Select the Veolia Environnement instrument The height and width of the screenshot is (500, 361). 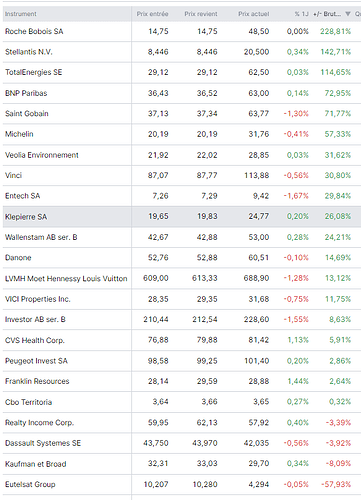(42, 155)
